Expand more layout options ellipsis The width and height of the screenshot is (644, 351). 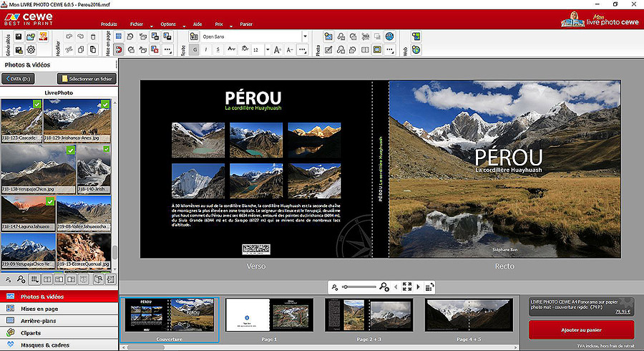pyautogui.click(x=167, y=49)
